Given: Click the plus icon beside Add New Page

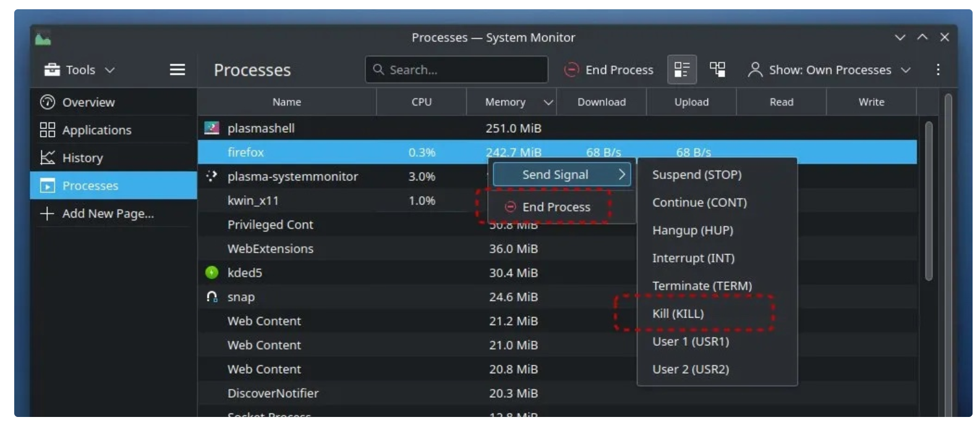Looking at the screenshot, I should (x=47, y=213).
